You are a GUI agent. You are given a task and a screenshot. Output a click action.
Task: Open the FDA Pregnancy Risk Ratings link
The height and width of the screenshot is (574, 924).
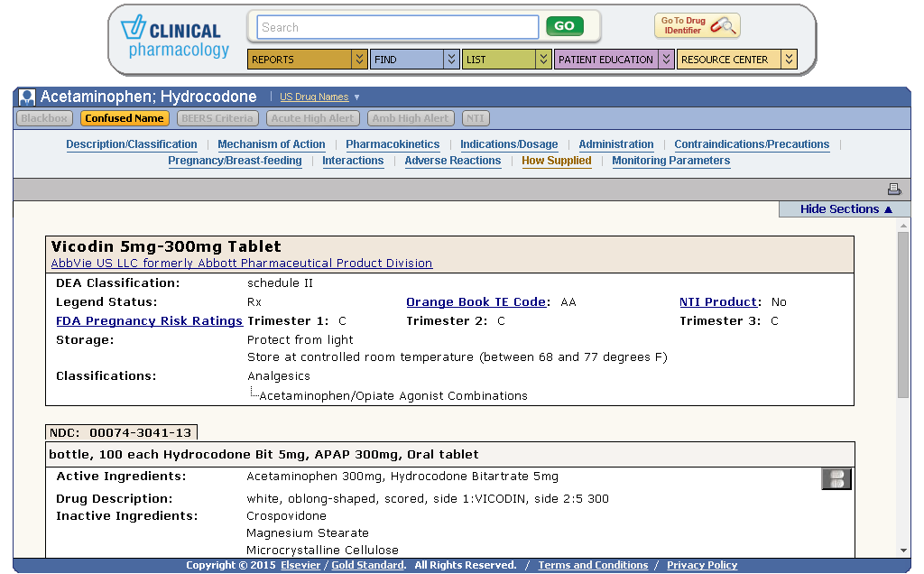149,321
